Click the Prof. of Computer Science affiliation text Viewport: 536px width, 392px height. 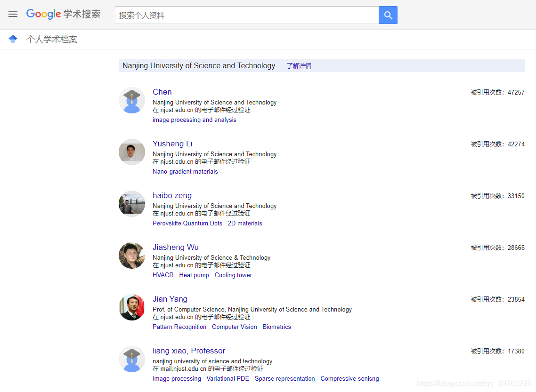[252, 309]
